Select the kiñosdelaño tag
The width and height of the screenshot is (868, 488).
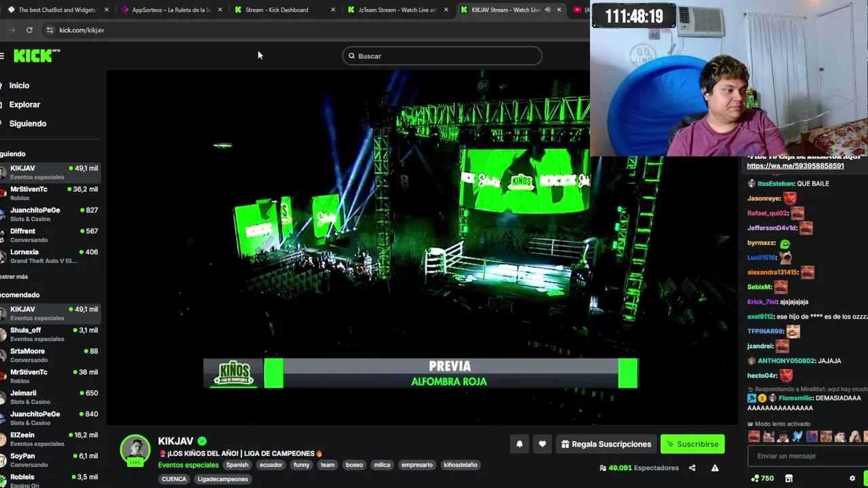(460, 465)
